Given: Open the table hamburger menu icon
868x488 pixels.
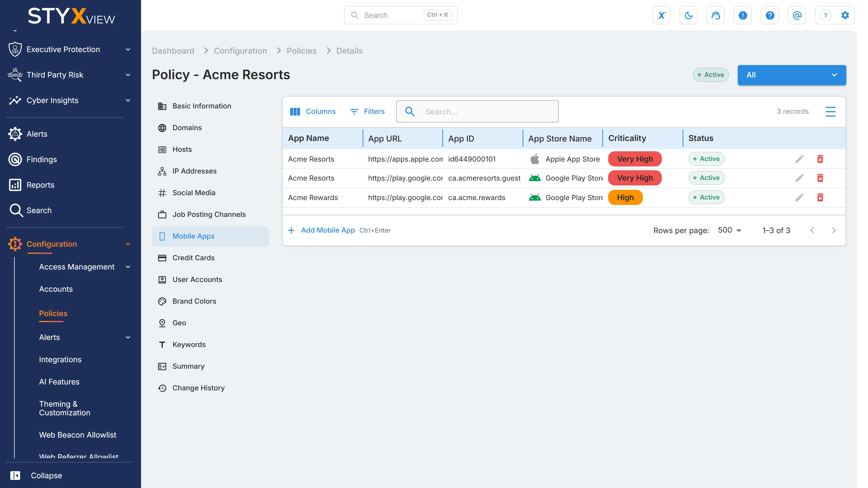Looking at the screenshot, I should (x=830, y=111).
